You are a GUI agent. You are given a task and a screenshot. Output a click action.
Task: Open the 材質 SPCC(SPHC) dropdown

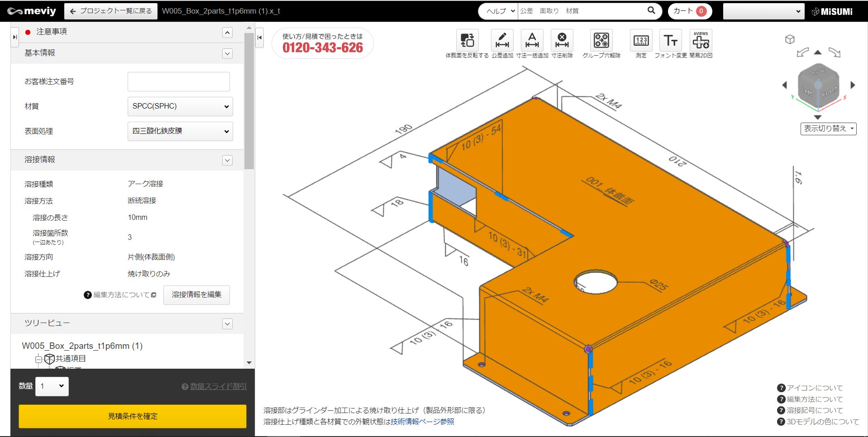tap(180, 106)
